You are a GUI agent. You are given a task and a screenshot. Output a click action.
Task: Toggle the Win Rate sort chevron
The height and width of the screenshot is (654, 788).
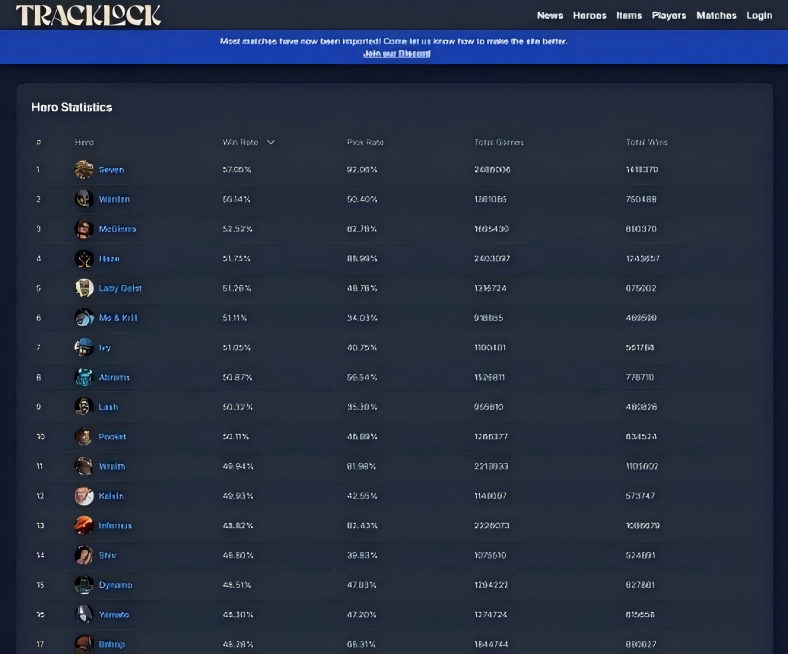(271, 142)
